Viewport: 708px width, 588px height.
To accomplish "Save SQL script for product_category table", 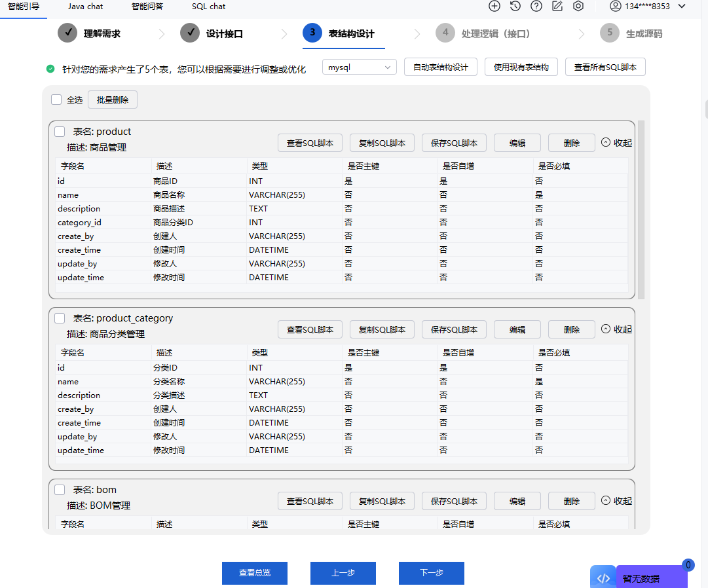I will (455, 330).
